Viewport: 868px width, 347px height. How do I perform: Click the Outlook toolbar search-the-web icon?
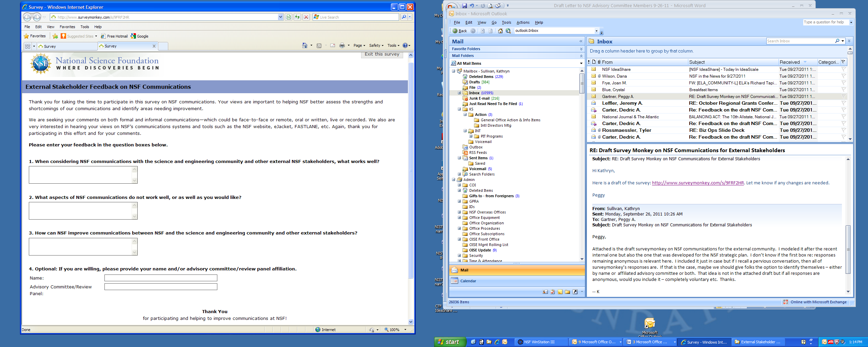pos(508,31)
